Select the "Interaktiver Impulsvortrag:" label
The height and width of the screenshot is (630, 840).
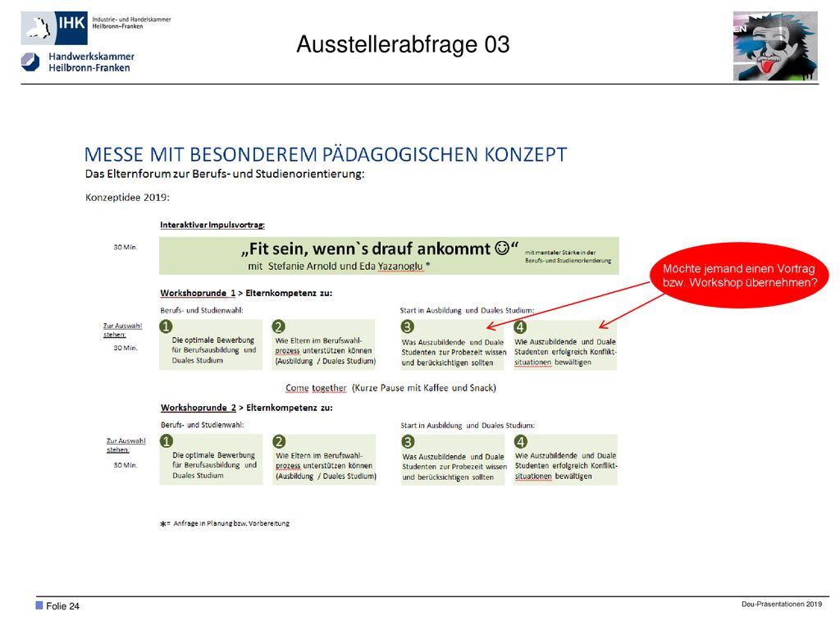(x=212, y=225)
